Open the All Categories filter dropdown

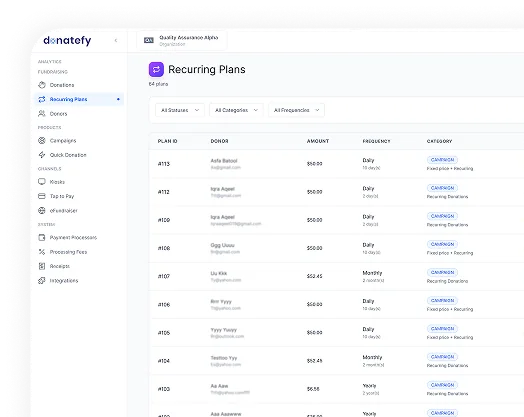point(236,110)
